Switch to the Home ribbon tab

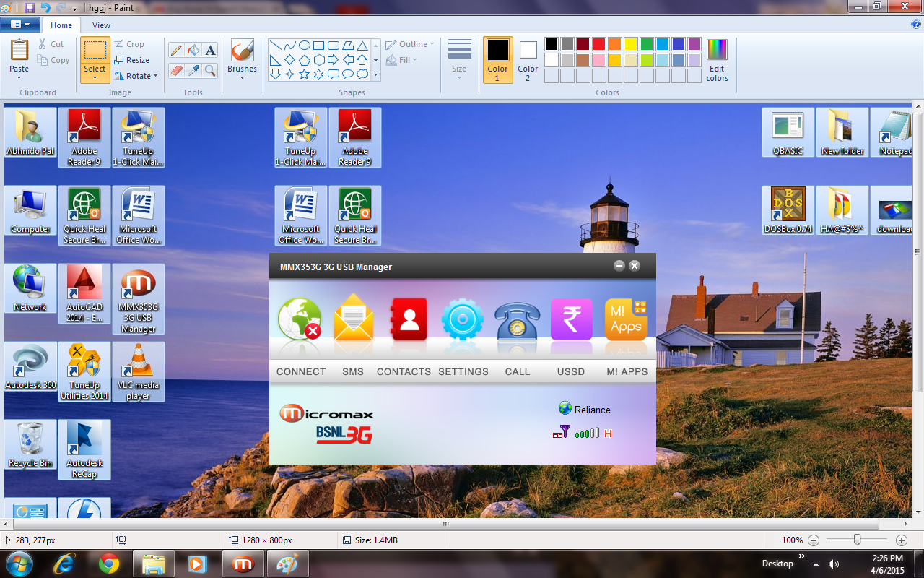click(x=61, y=25)
